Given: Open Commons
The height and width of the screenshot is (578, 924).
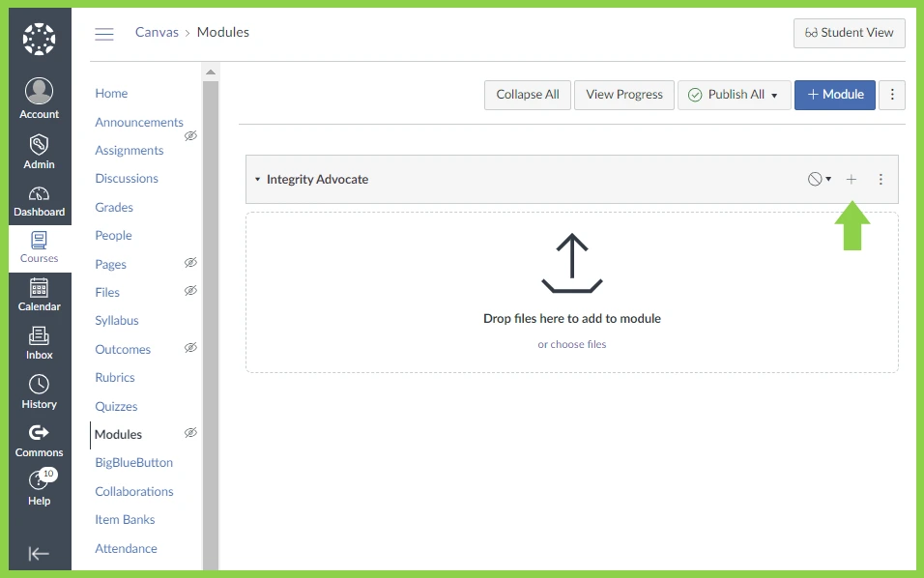Looking at the screenshot, I should (x=39, y=442).
